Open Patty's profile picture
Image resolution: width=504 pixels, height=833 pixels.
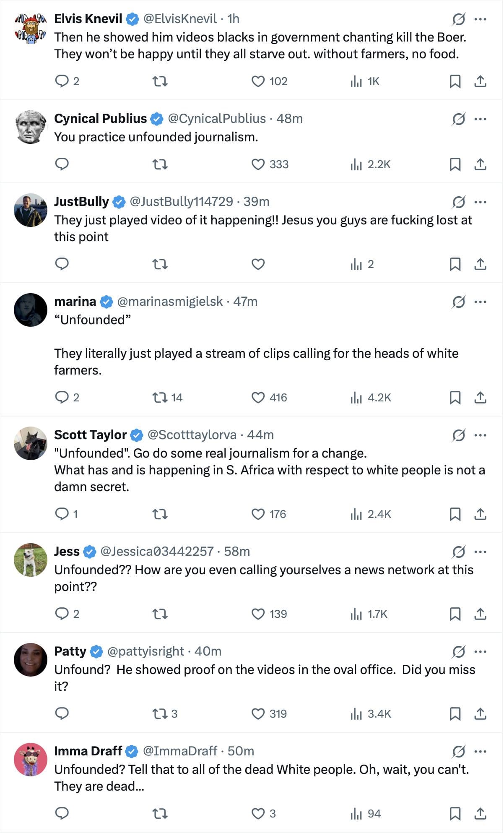point(30,660)
